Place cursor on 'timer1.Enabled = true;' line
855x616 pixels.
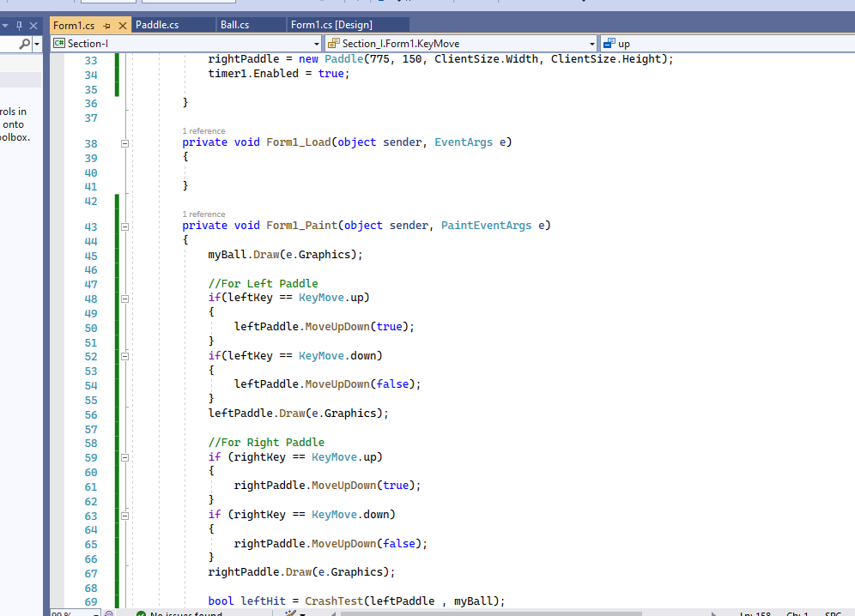click(x=279, y=74)
